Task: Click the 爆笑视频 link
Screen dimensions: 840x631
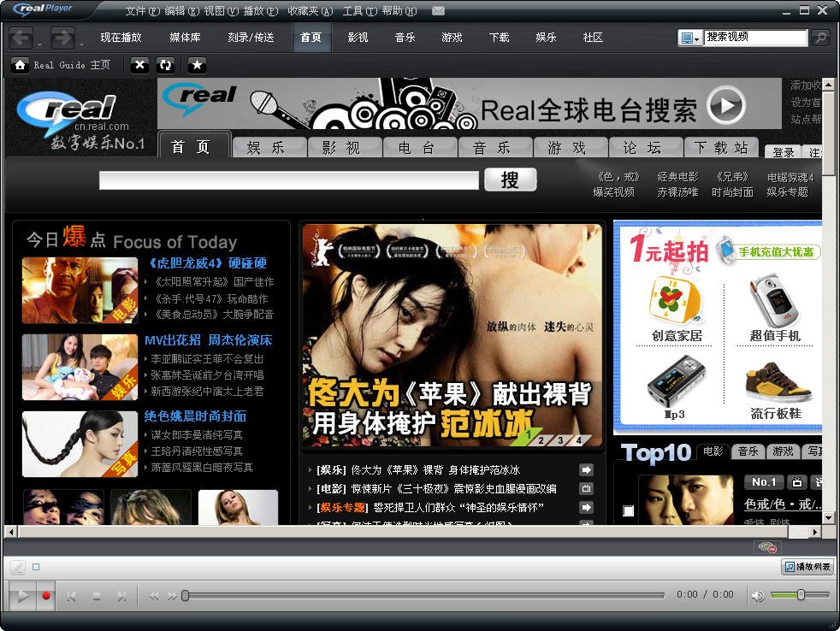Action: tap(613, 192)
